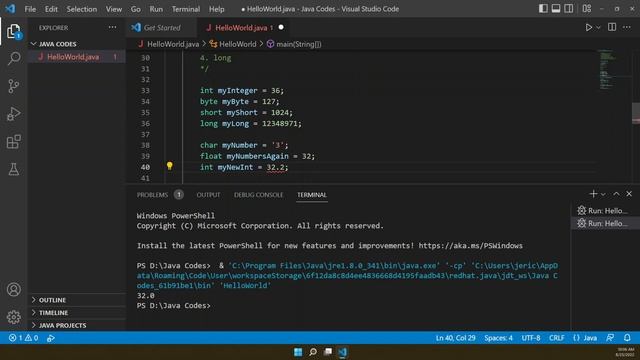Add a new terminal with plus icon

tap(593, 194)
